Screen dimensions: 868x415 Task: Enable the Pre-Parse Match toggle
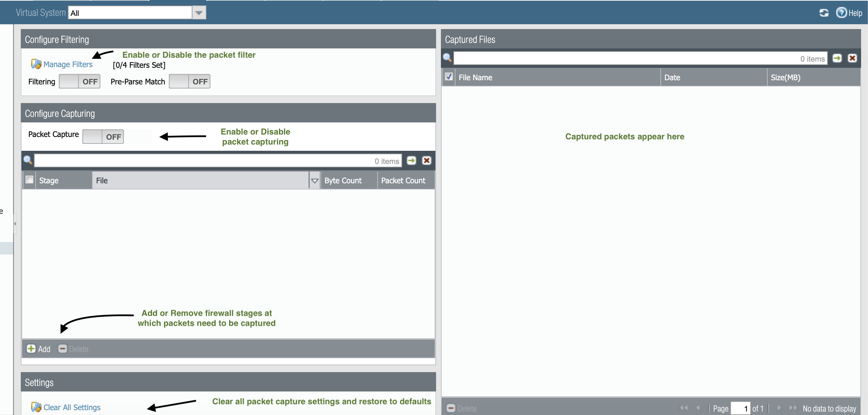(x=189, y=81)
